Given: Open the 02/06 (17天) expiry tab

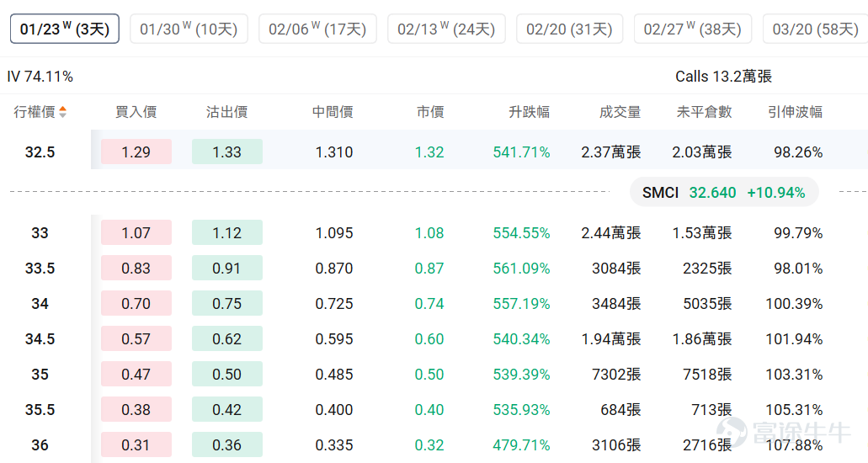Looking at the screenshot, I should 317,29.
